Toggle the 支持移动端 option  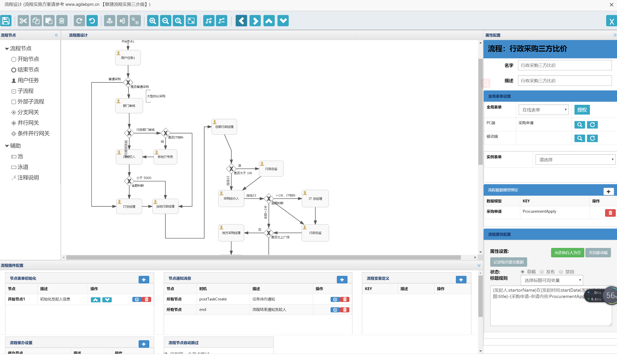tap(598, 253)
